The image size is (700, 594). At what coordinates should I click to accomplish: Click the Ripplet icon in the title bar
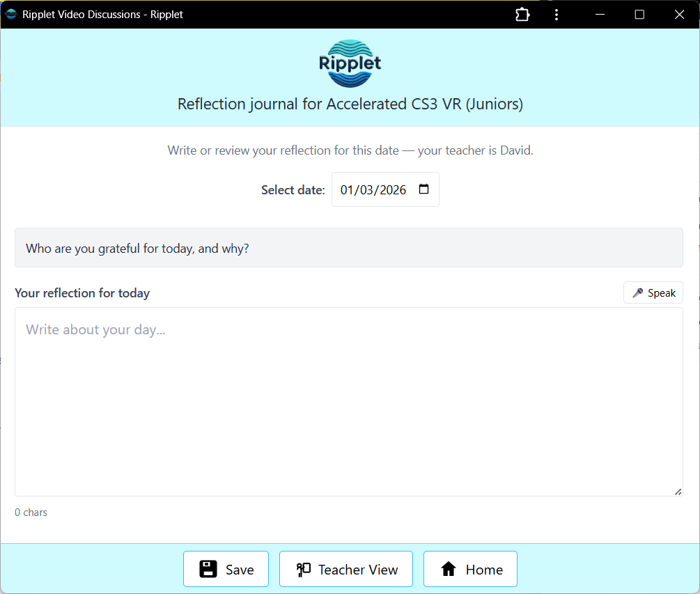point(10,14)
